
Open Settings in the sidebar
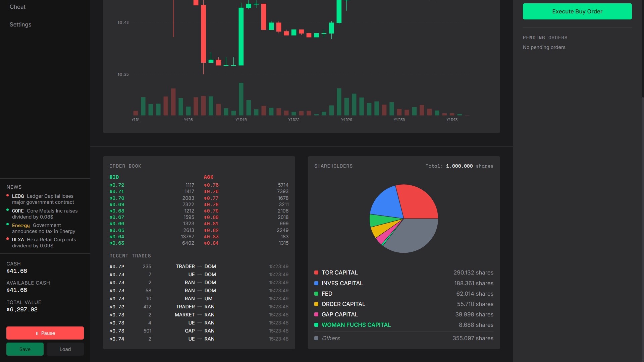(x=20, y=24)
